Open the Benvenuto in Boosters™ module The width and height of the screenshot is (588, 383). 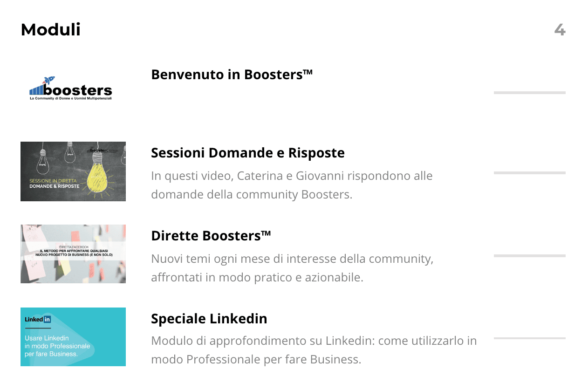coord(232,75)
